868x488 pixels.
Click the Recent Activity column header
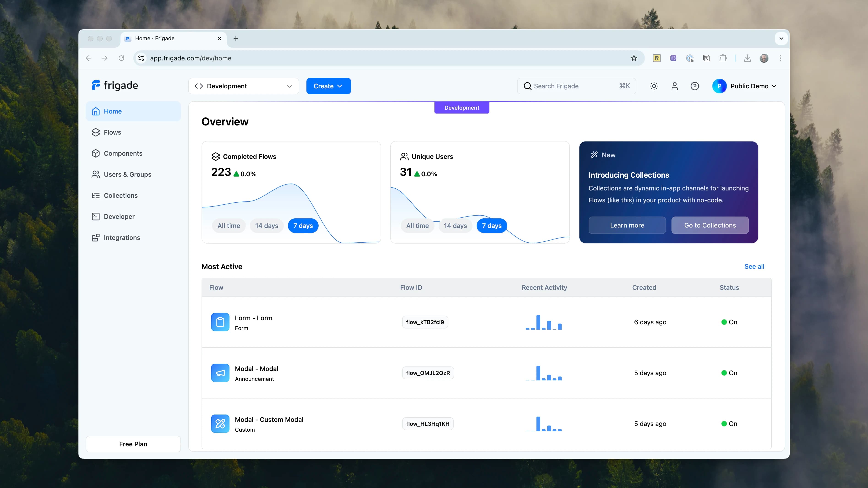[544, 288]
